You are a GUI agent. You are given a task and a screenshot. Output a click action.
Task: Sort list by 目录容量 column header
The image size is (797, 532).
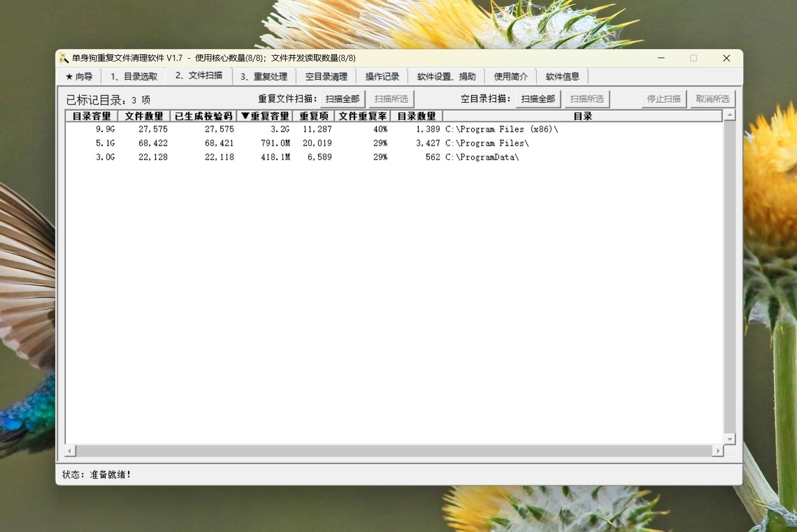(92, 116)
